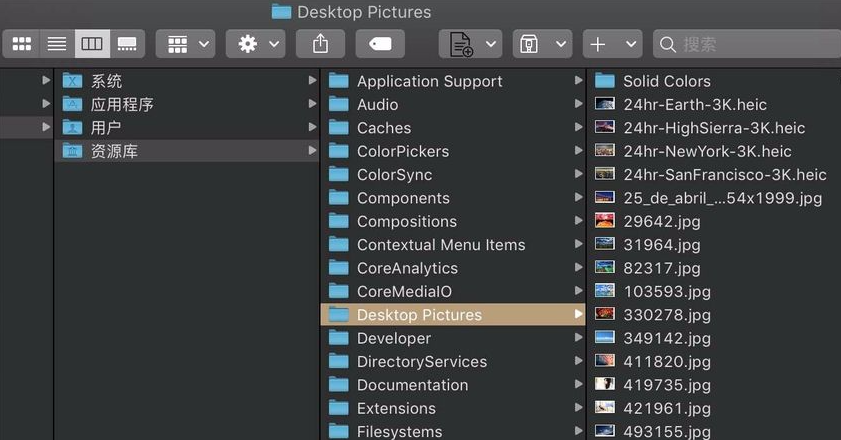Expand the 用户 folder disclosure triangle

46,127
